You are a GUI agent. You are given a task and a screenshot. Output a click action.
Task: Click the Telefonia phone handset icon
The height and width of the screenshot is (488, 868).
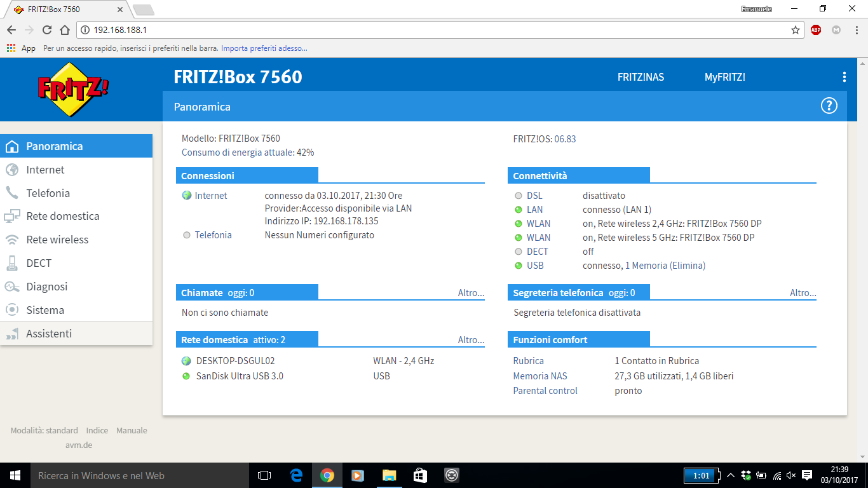pos(11,193)
